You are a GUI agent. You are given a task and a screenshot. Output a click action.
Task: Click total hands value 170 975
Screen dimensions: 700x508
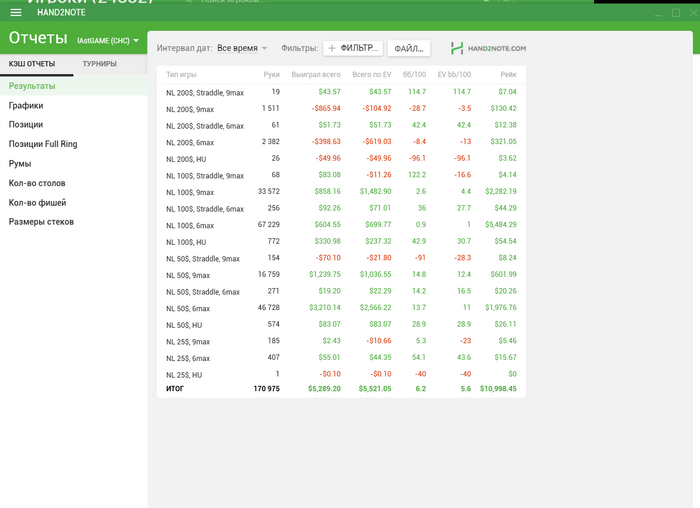tap(267, 389)
